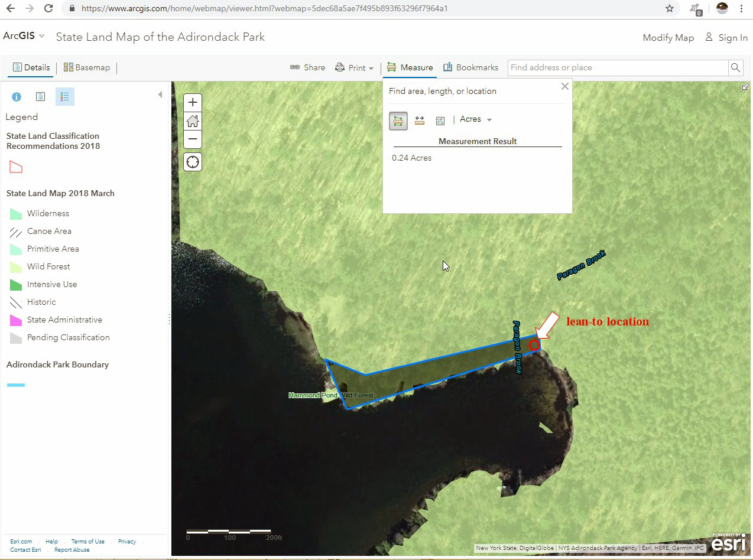
Task: Close the measure panel
Action: point(564,87)
